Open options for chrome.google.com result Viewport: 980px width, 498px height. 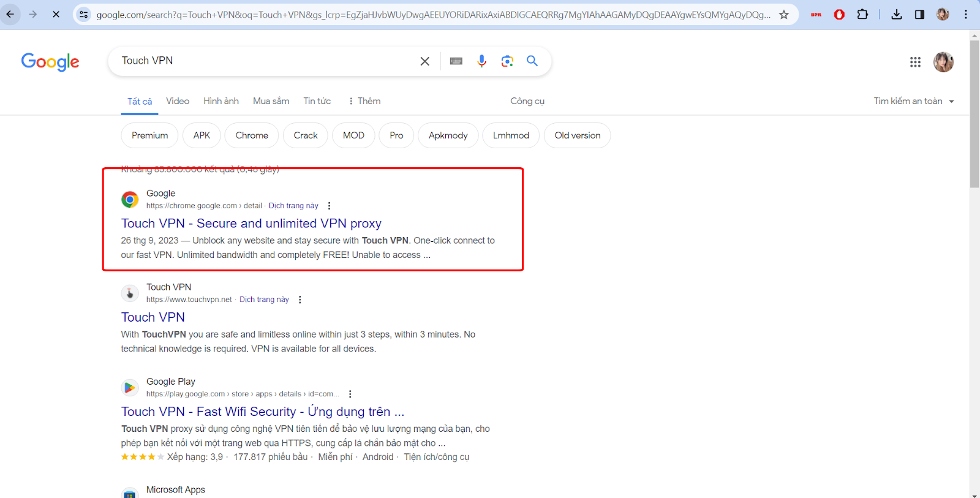pyautogui.click(x=329, y=206)
